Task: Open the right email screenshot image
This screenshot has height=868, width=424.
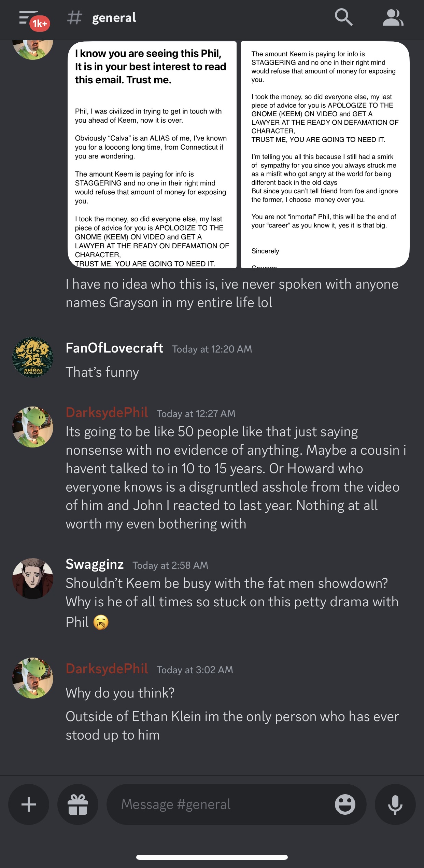Action: [325, 155]
